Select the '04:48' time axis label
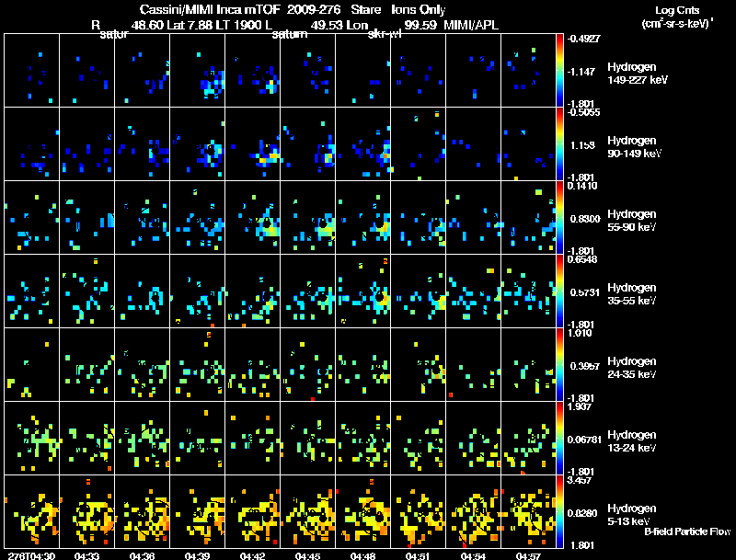736x560 pixels. [x=362, y=555]
